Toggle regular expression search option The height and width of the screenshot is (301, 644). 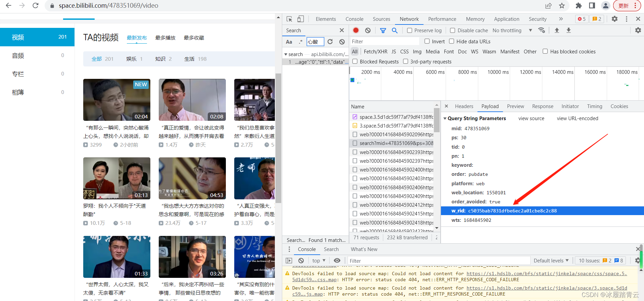pos(301,42)
